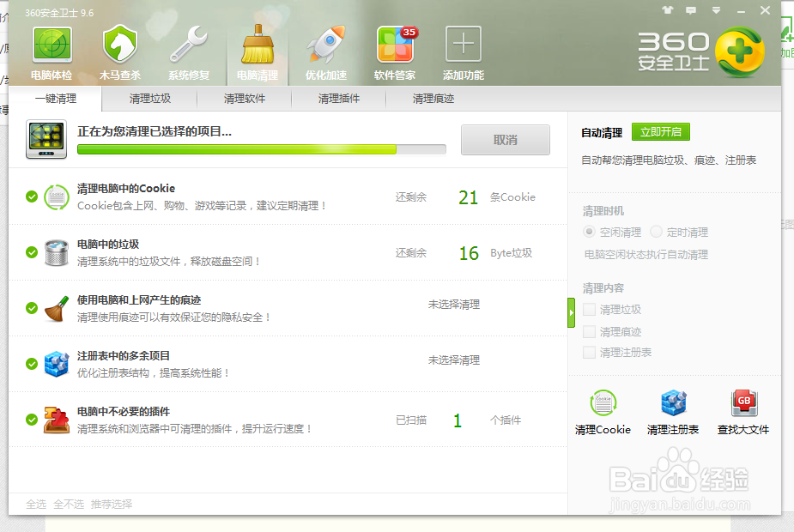Click the red 35 badge on 软件管家

click(409, 33)
